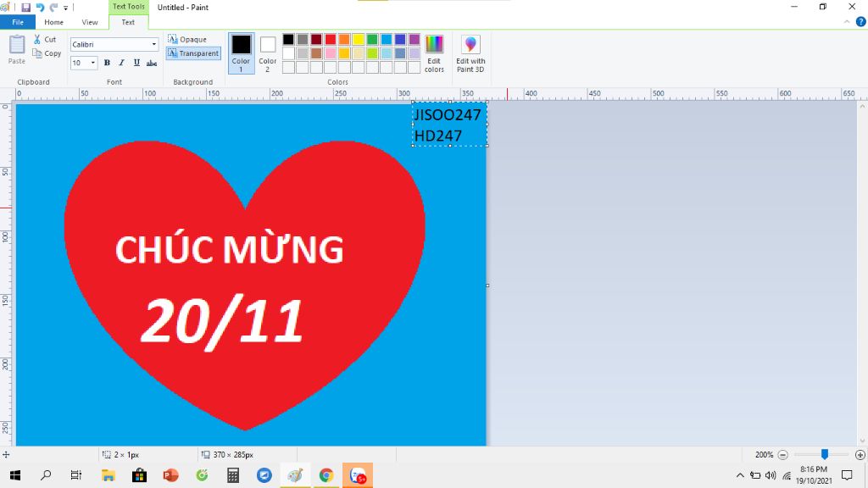Collapse the ribbon with the chevron

point(847,22)
